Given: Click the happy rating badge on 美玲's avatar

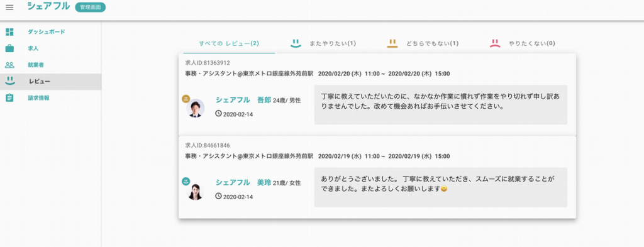Looking at the screenshot, I should click(x=186, y=181).
